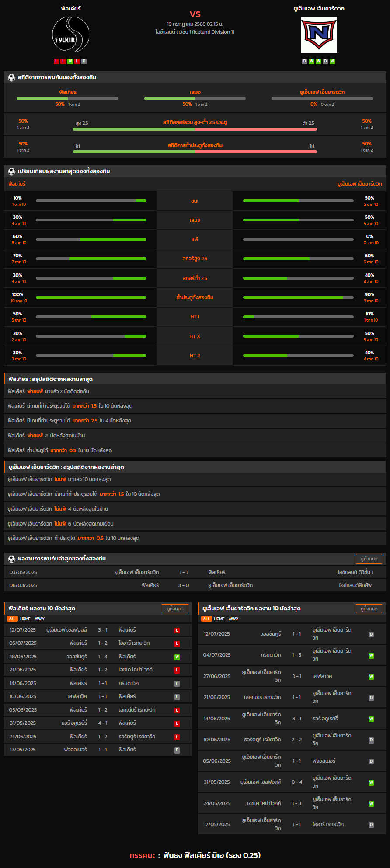The height and width of the screenshot is (868, 390).
Task: Click D badge in Njardvik table 12/07/2025 row
Action: (x=371, y=634)
